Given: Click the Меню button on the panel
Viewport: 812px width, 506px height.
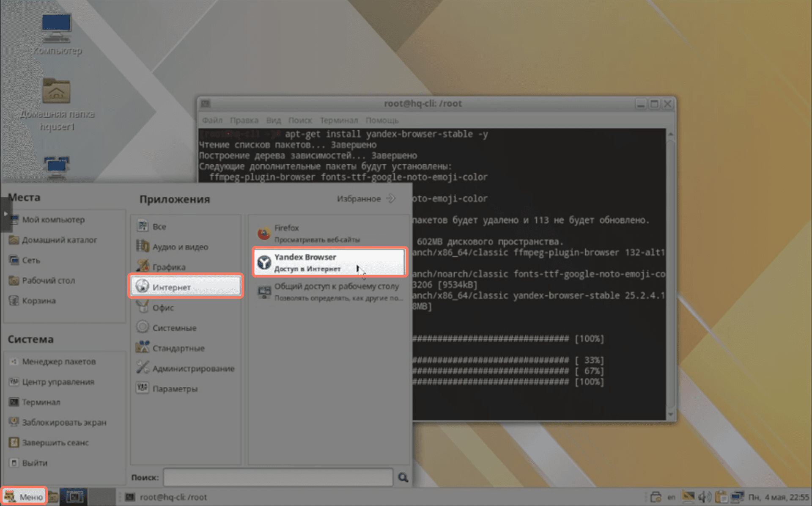Looking at the screenshot, I should click(x=24, y=497).
